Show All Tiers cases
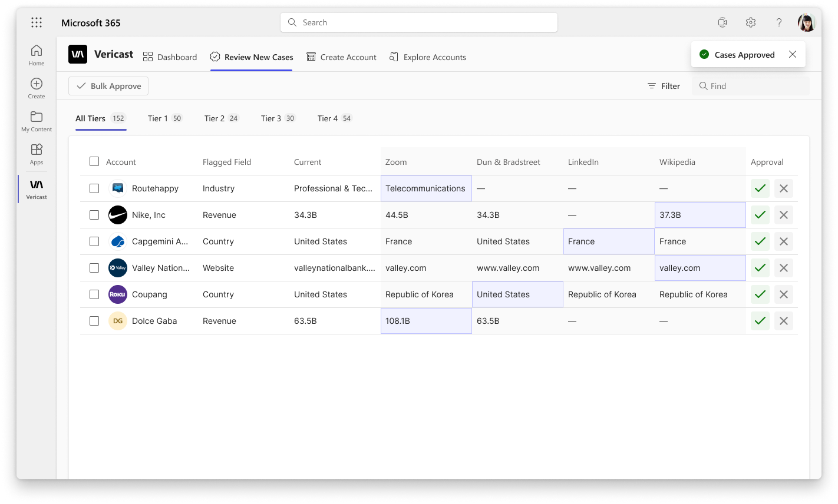 pyautogui.click(x=101, y=118)
